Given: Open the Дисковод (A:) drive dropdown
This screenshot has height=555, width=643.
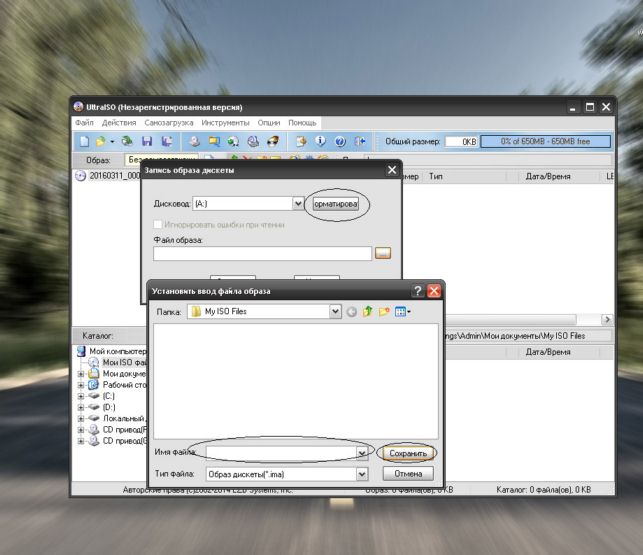Looking at the screenshot, I should click(298, 203).
